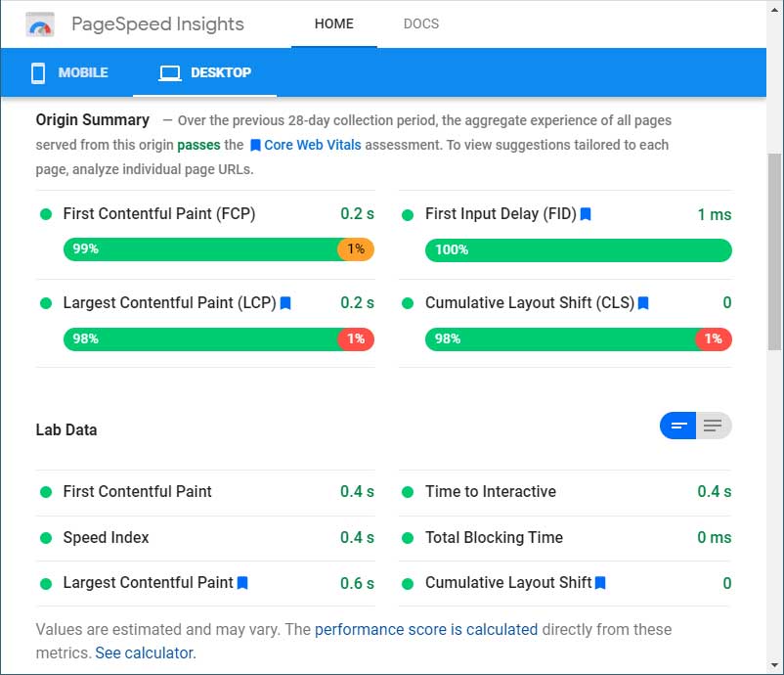Screen dimensions: 784x675
Task: Select the DESKTOP report tab
Action: [x=205, y=73]
